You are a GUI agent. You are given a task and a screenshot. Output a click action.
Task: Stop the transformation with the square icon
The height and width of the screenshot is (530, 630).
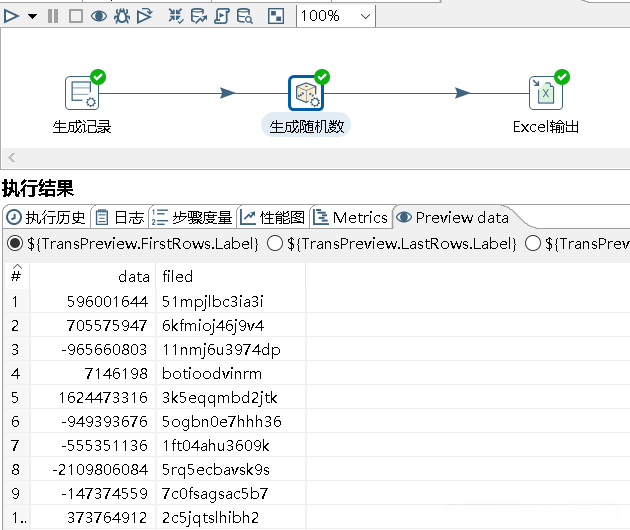76,16
